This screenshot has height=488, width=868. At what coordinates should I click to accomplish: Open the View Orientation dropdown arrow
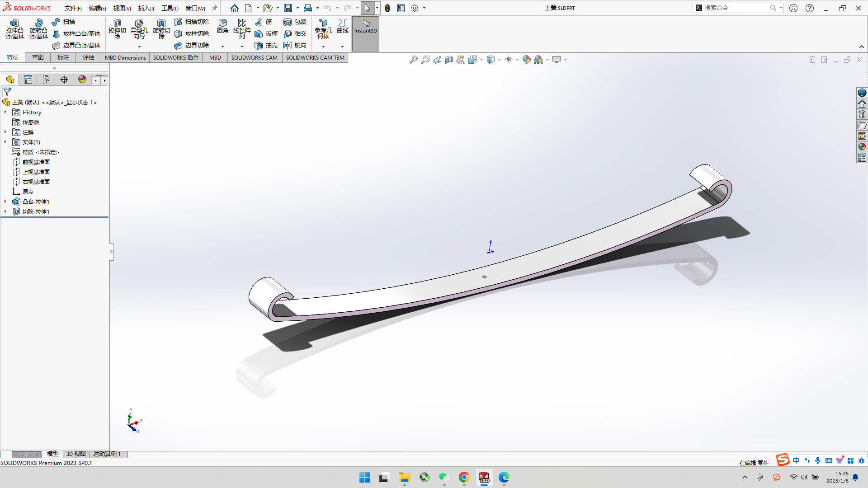click(500, 59)
